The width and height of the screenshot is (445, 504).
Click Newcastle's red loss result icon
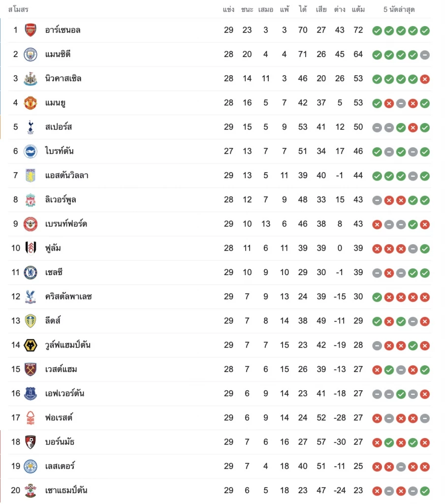[x=425, y=79]
